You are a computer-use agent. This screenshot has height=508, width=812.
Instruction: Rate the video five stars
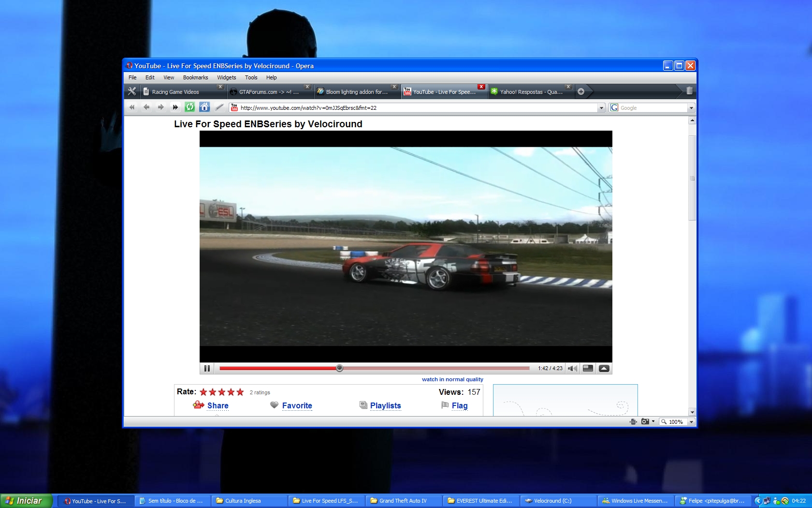240,392
